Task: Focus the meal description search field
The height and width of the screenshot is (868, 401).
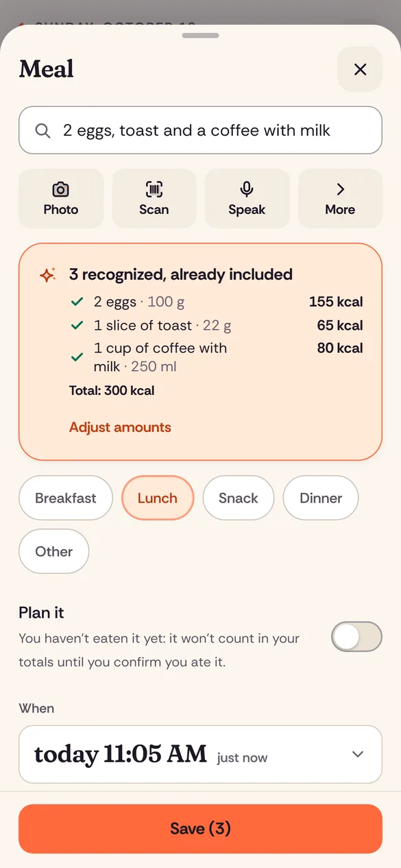Action: coord(200,130)
